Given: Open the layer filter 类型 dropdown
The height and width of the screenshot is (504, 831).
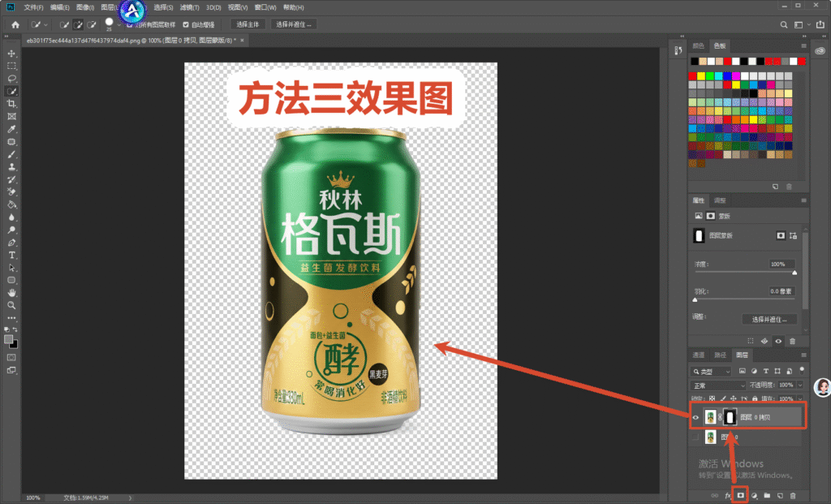Looking at the screenshot, I should 712,372.
